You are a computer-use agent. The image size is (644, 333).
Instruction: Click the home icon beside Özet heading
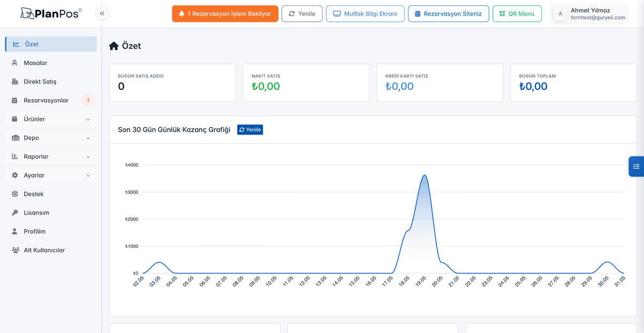coord(114,46)
